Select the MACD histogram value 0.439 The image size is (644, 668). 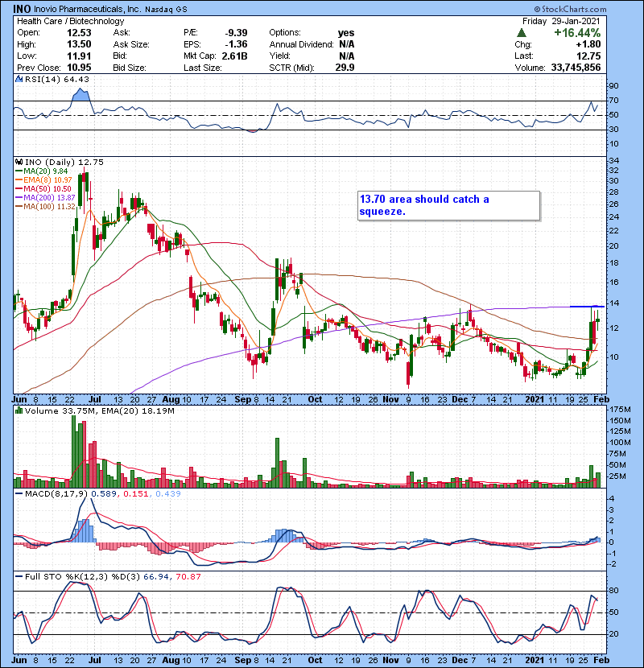[x=168, y=493]
